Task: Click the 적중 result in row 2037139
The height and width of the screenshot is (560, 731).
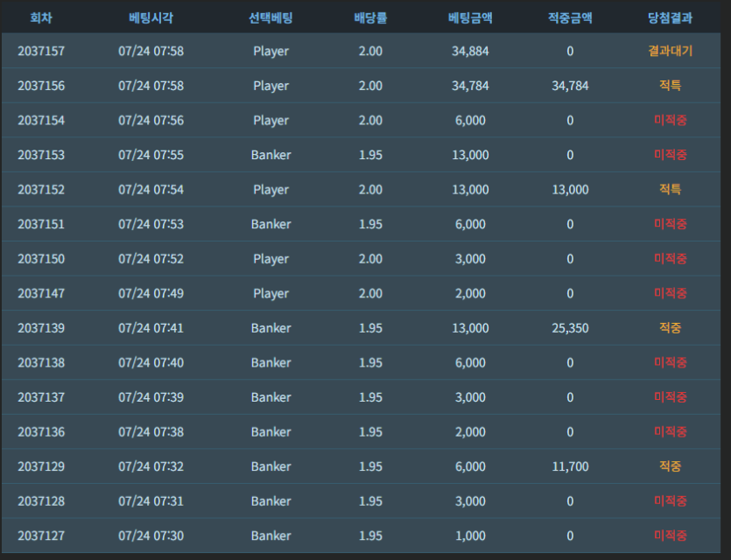Action: [671, 328]
